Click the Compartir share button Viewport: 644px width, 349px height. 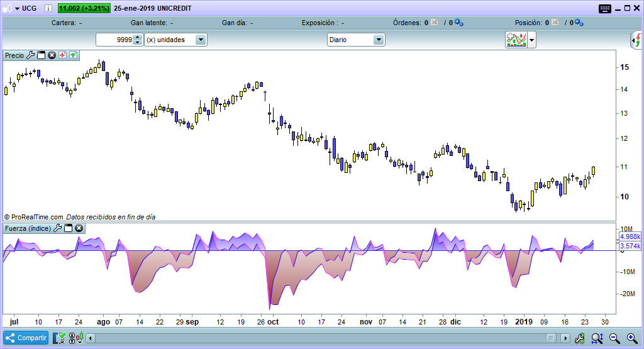click(x=26, y=338)
